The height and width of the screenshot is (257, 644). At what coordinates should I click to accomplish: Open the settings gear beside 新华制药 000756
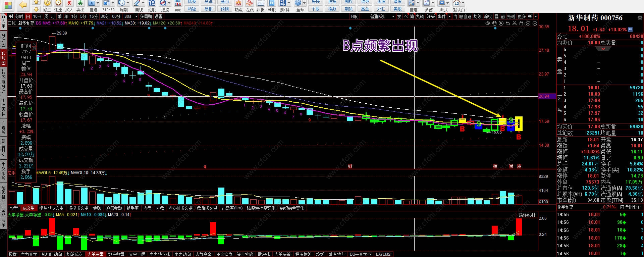(640, 18)
